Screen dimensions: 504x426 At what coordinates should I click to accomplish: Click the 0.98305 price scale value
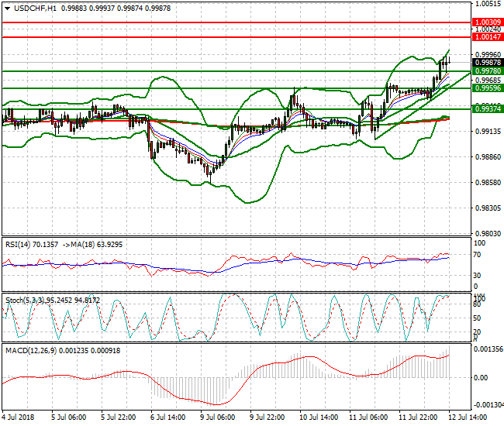tap(488, 208)
